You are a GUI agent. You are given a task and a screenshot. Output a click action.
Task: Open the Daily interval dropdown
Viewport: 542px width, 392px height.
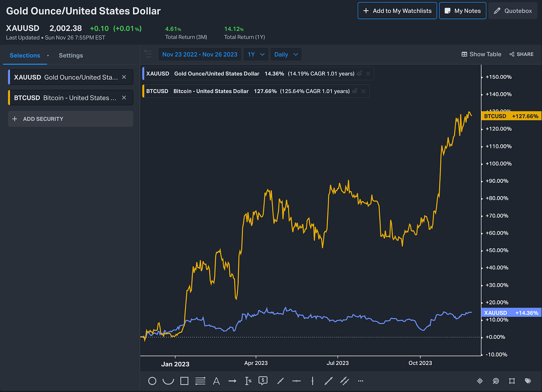coord(286,54)
